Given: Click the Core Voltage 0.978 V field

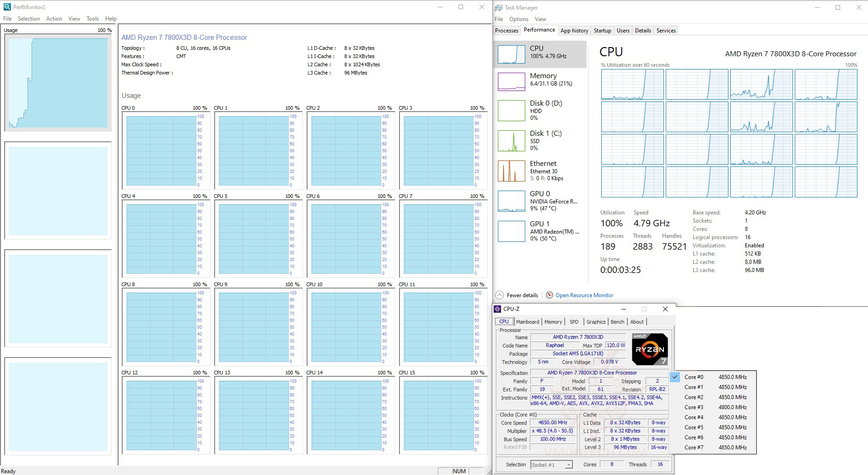Looking at the screenshot, I should click(609, 362).
